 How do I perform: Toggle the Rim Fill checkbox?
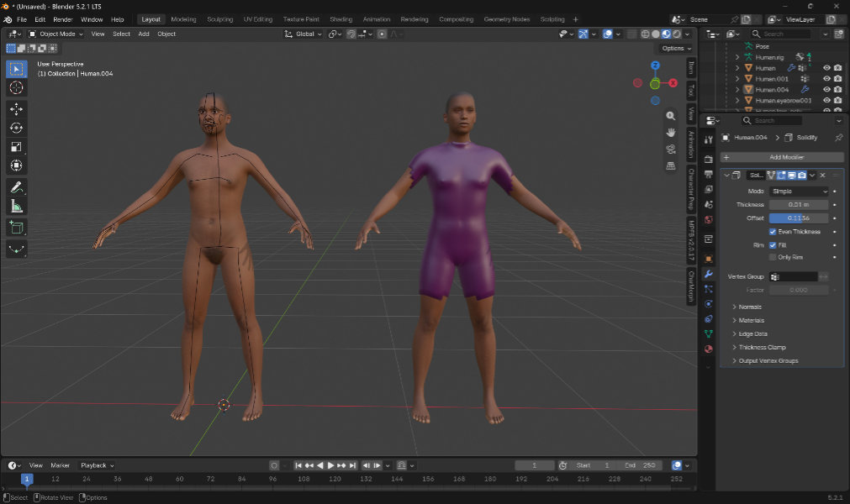click(x=773, y=245)
